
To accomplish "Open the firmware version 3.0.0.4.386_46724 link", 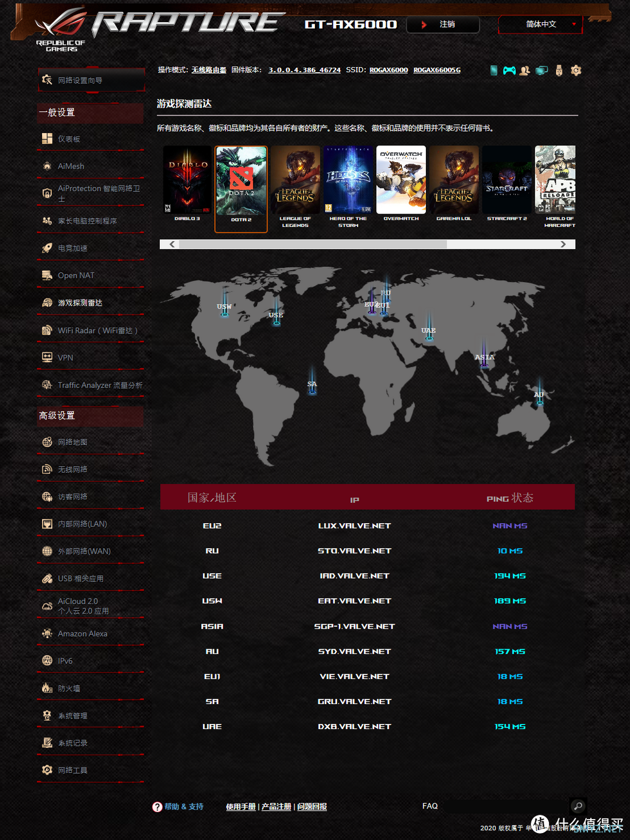I will (304, 70).
